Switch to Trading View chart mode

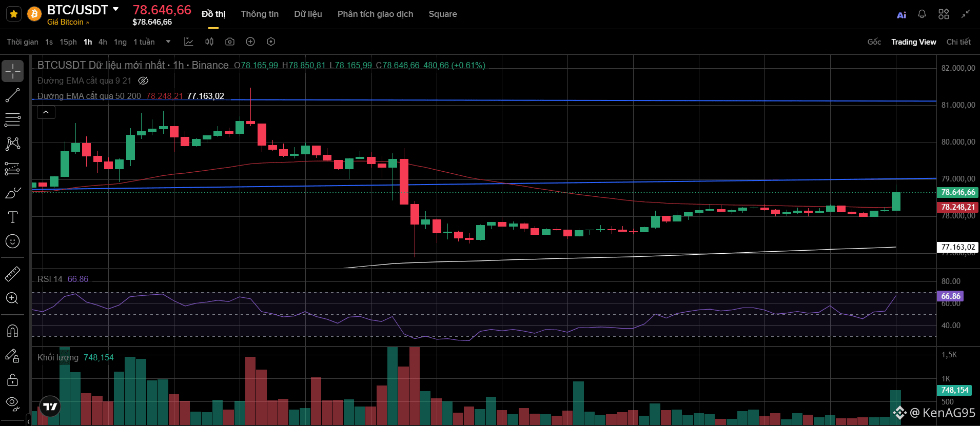coord(913,42)
